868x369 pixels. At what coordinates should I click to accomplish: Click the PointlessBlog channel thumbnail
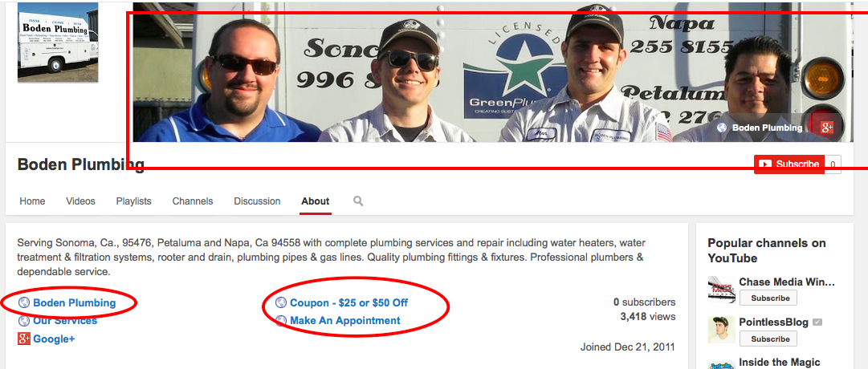click(721, 330)
